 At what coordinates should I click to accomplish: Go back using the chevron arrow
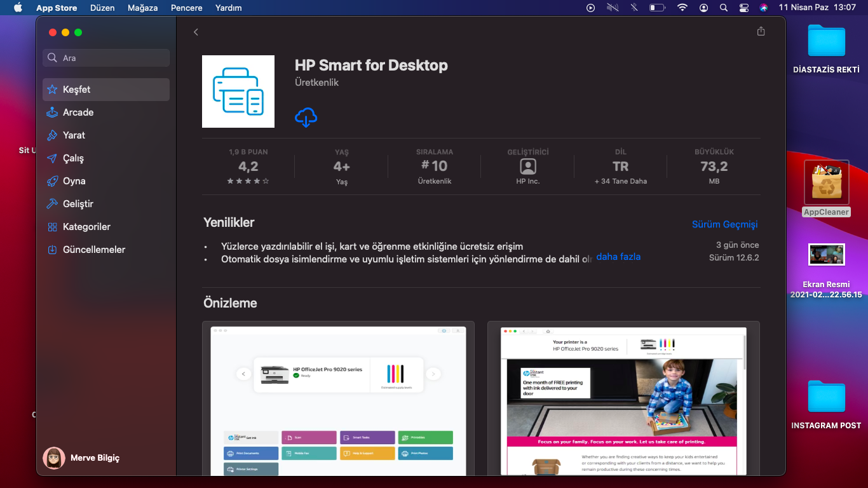click(x=196, y=31)
